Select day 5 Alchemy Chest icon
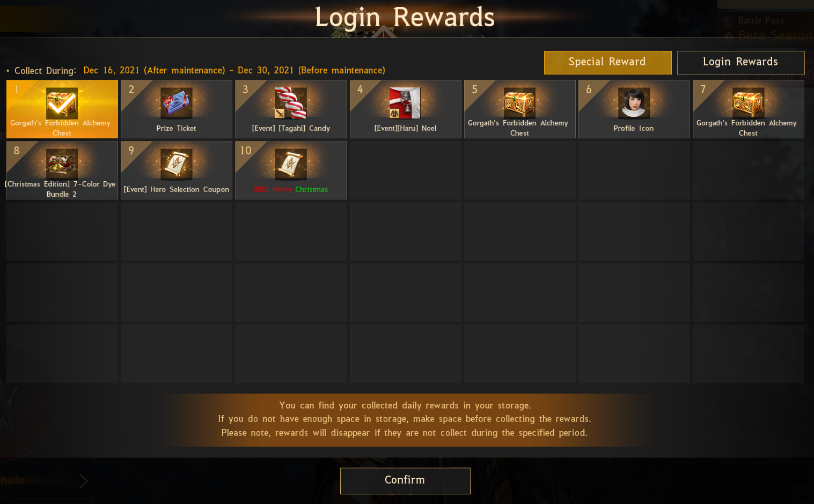 click(x=519, y=103)
